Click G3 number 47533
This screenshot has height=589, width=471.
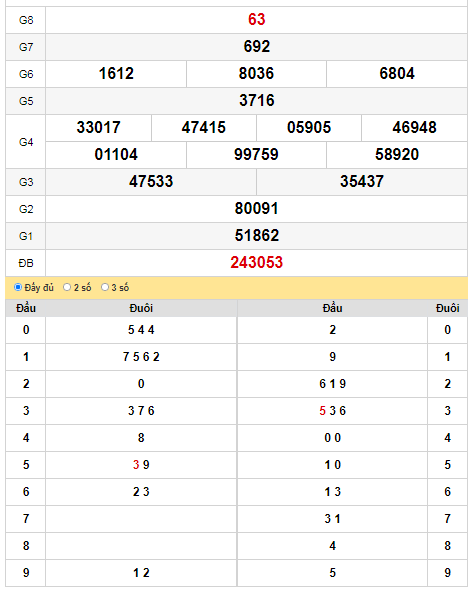click(x=151, y=182)
